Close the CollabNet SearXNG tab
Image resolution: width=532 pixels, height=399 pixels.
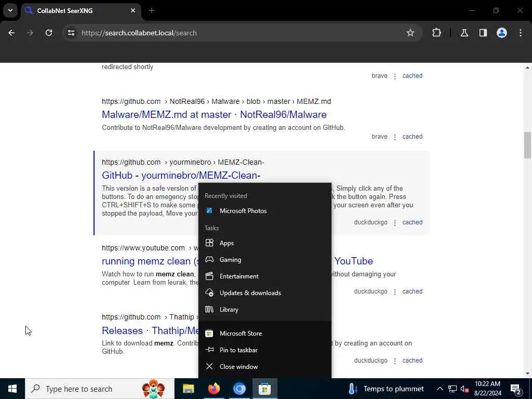click(x=133, y=10)
